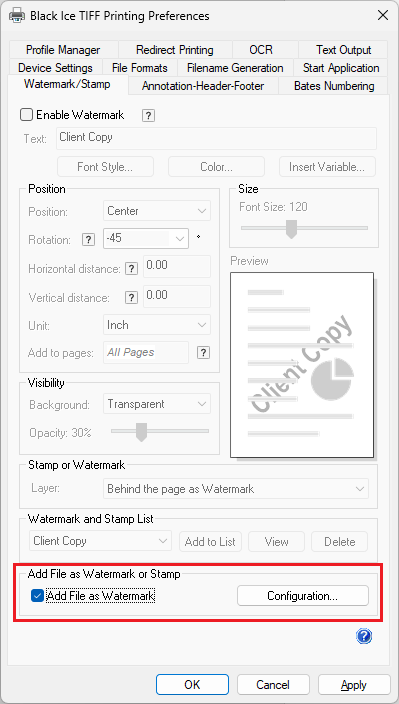399x704 pixels.
Task: Click OK to confirm preferences
Action: (x=192, y=685)
